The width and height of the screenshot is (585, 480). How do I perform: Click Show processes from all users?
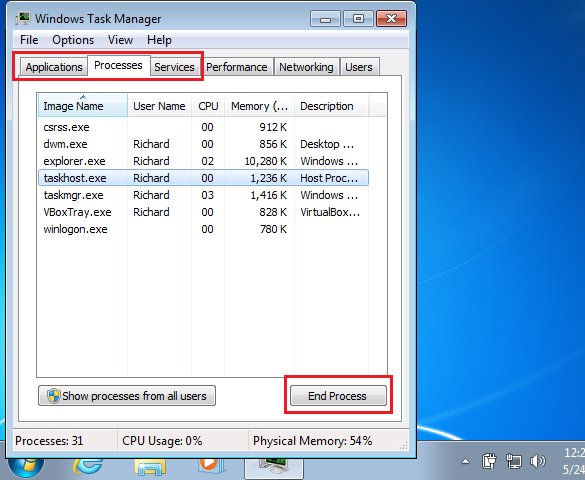127,396
